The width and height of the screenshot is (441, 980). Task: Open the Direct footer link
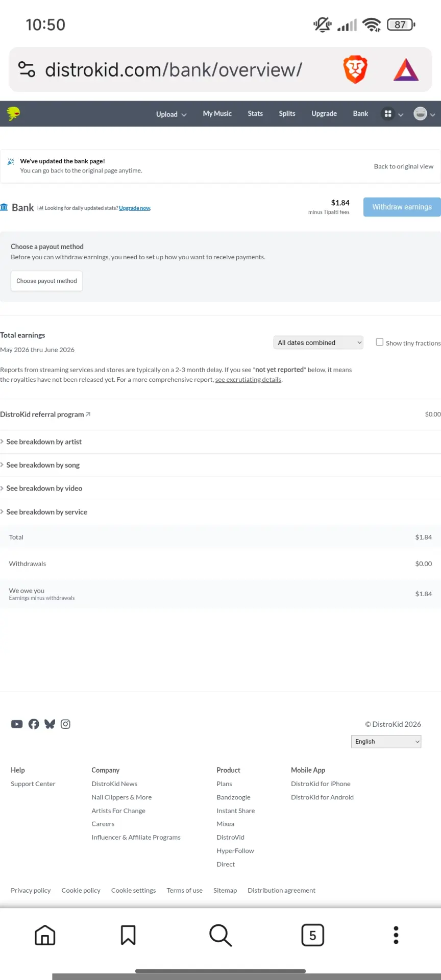click(x=226, y=864)
